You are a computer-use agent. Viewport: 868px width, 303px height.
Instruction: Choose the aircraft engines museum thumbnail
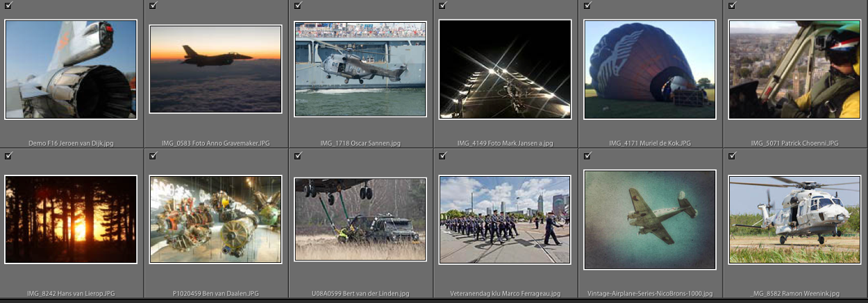click(215, 219)
